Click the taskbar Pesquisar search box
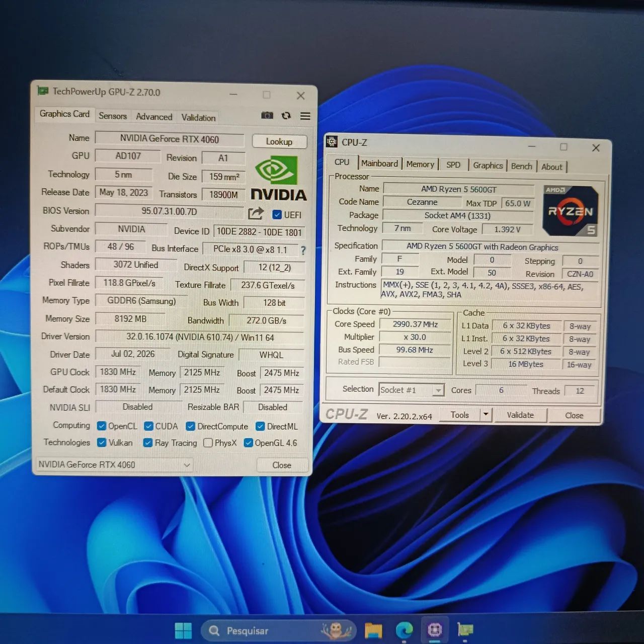 [x=279, y=630]
